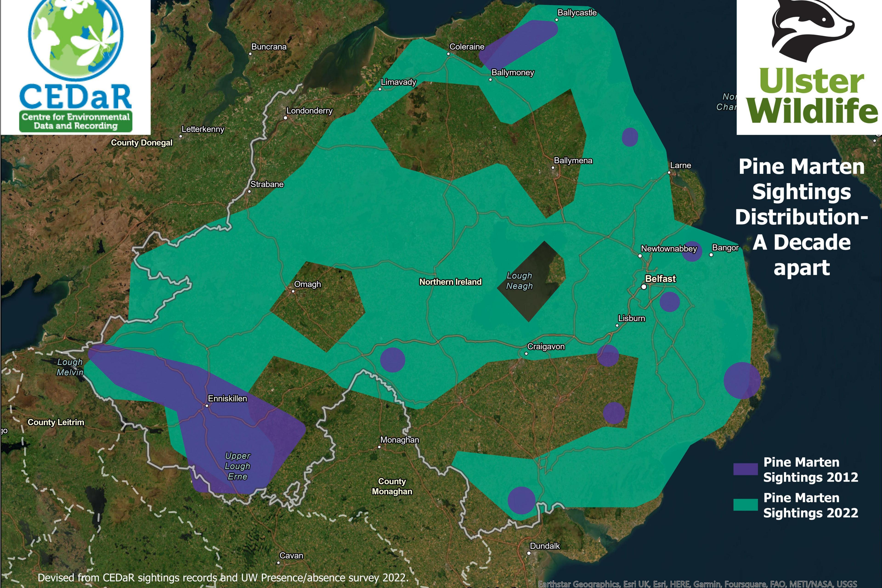Click the Northern Ireland country label
Screen dimensions: 882x588
point(450,282)
